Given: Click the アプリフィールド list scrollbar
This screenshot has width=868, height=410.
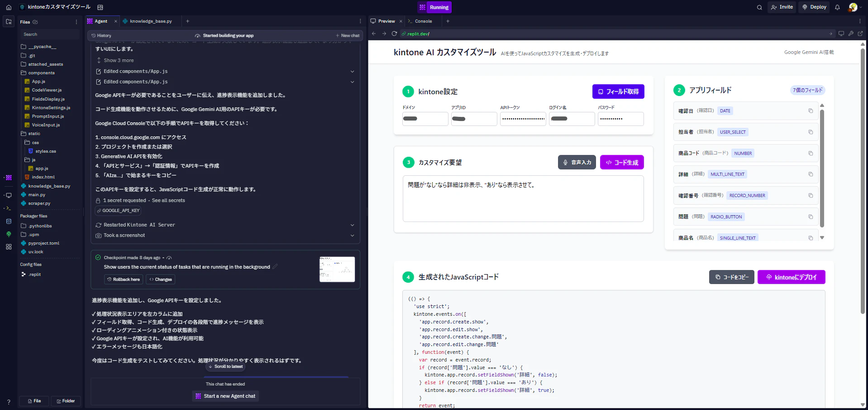Looking at the screenshot, I should point(822,168).
